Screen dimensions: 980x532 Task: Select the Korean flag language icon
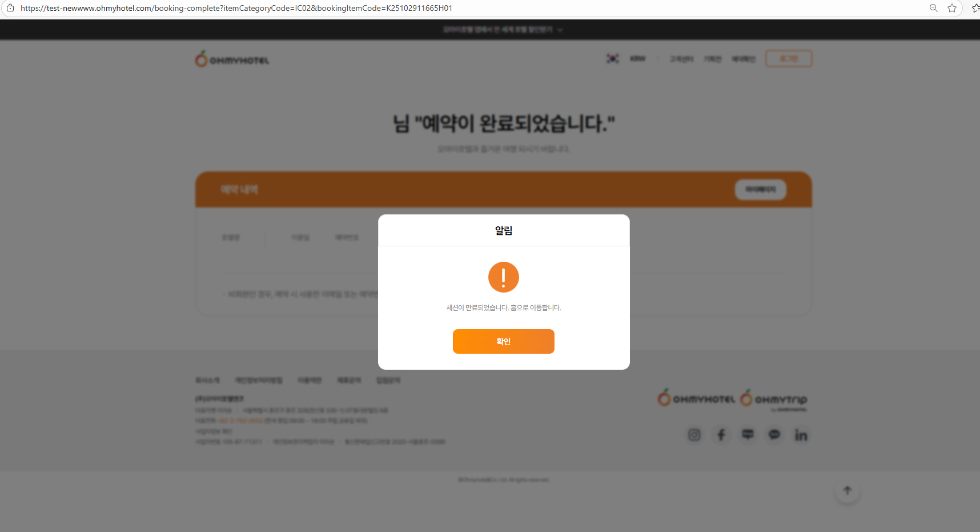pyautogui.click(x=612, y=58)
